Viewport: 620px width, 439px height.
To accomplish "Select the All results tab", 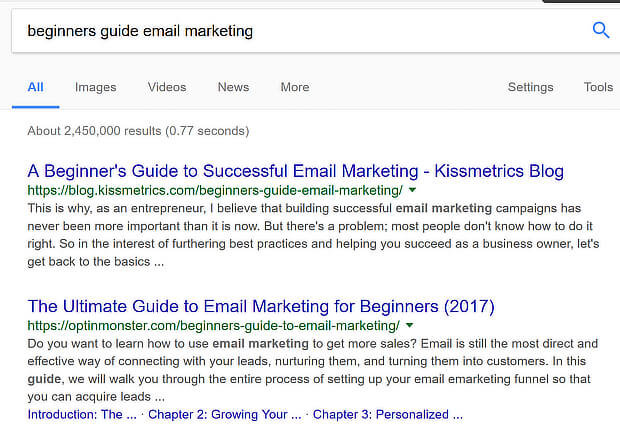I will coord(36,87).
